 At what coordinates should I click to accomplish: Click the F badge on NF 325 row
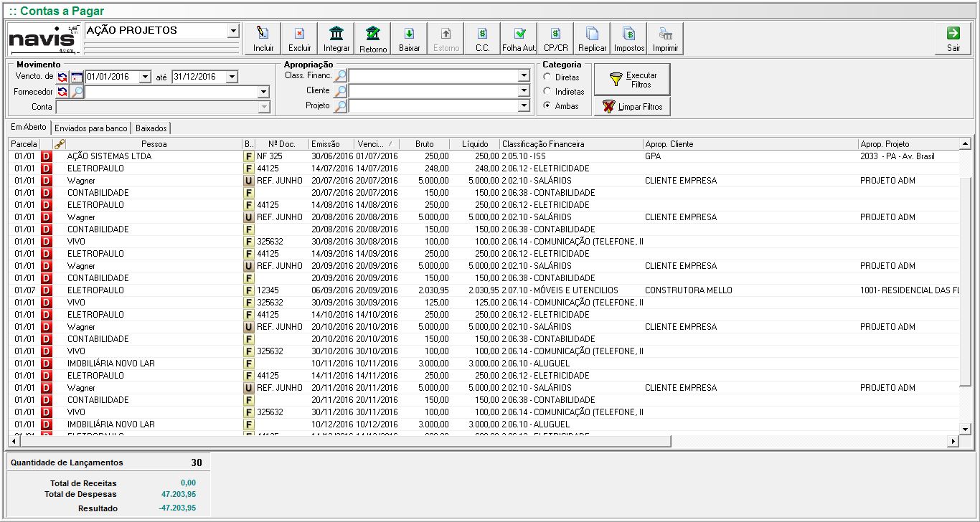249,156
